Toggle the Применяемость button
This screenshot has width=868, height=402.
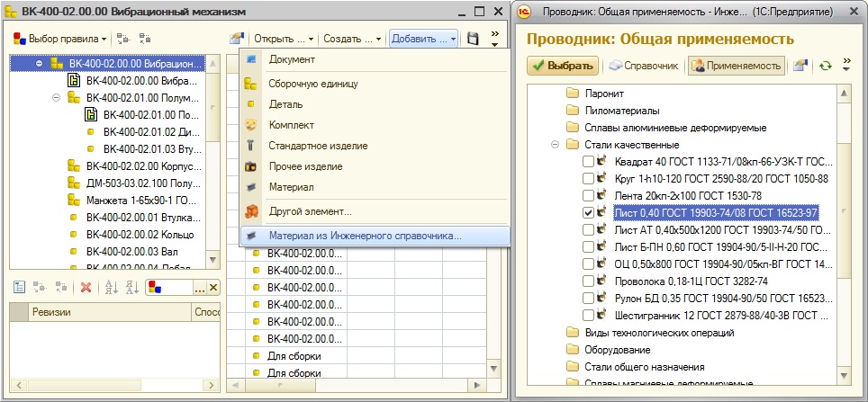[737, 66]
